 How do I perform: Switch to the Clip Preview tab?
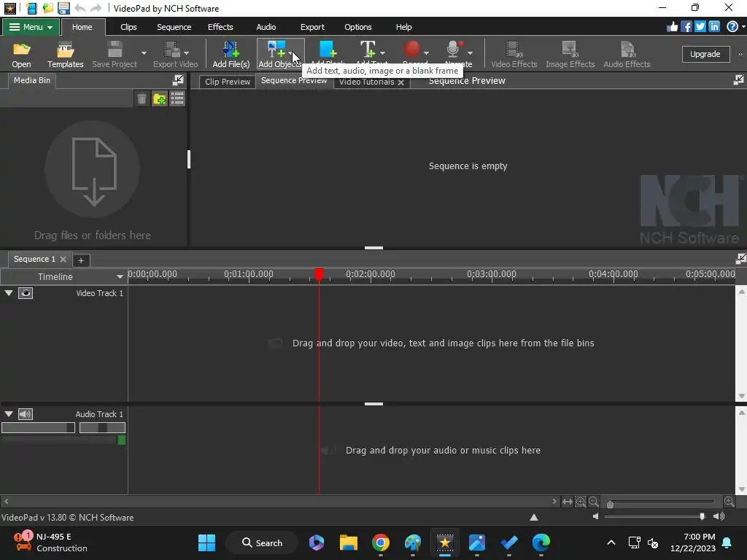tap(228, 82)
